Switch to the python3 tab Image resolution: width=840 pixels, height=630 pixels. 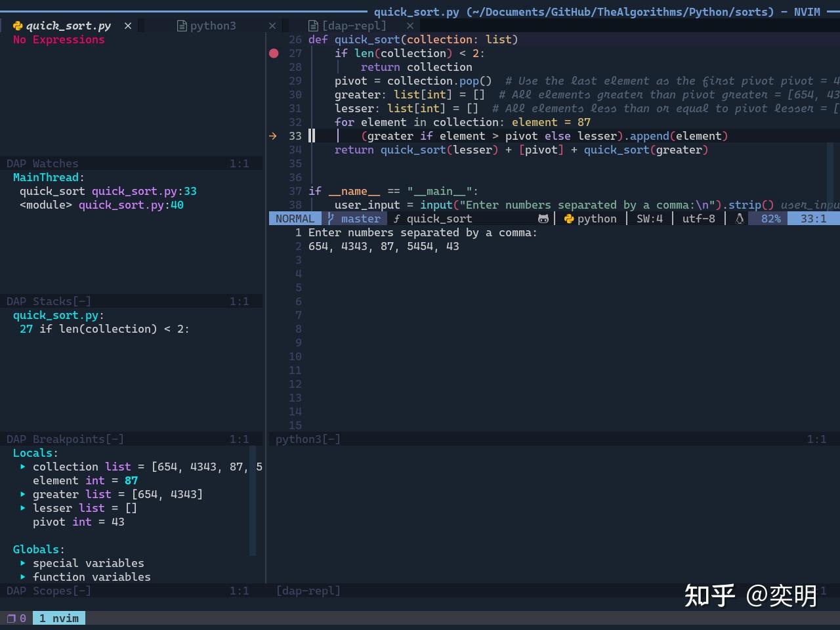click(213, 26)
